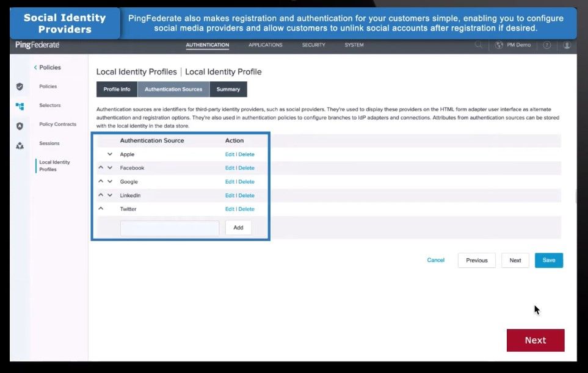Delete the Apple authentication source
588x373 pixels.
click(247, 154)
